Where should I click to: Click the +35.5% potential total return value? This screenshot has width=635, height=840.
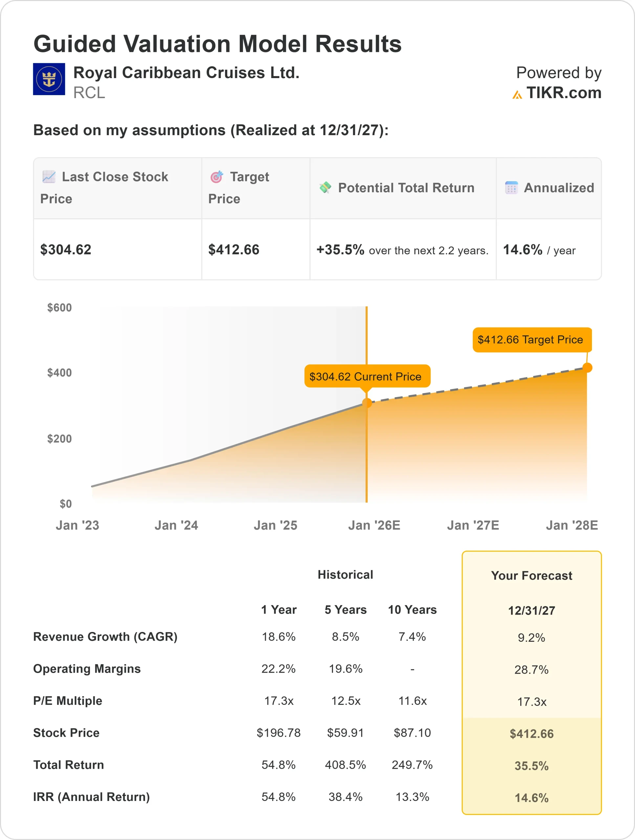pos(340,249)
